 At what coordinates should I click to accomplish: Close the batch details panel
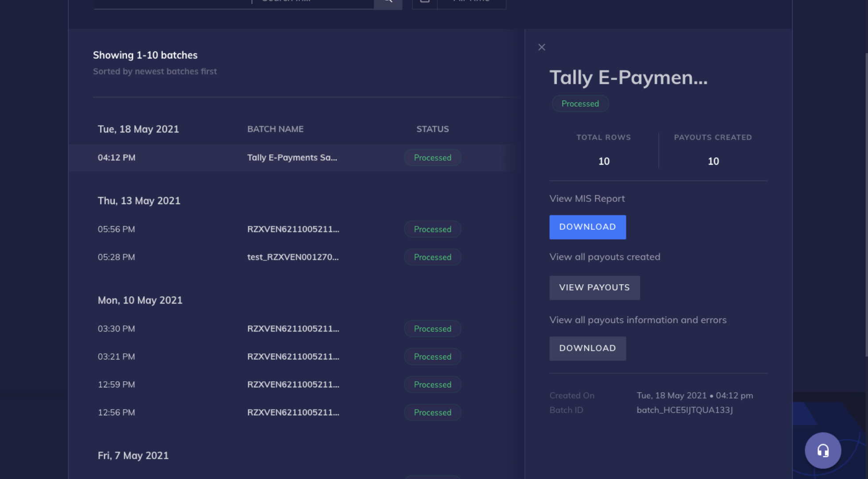point(542,47)
